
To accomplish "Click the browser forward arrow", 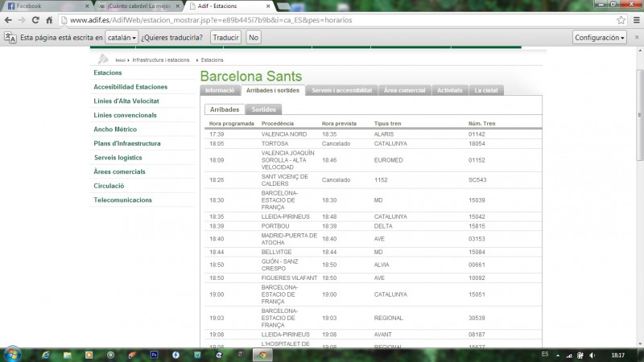I will [x=22, y=20].
